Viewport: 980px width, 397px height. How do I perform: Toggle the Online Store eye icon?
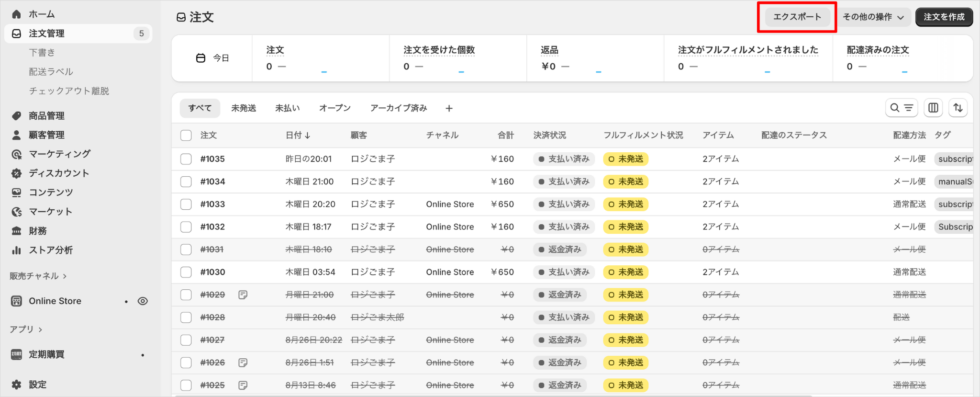click(143, 301)
